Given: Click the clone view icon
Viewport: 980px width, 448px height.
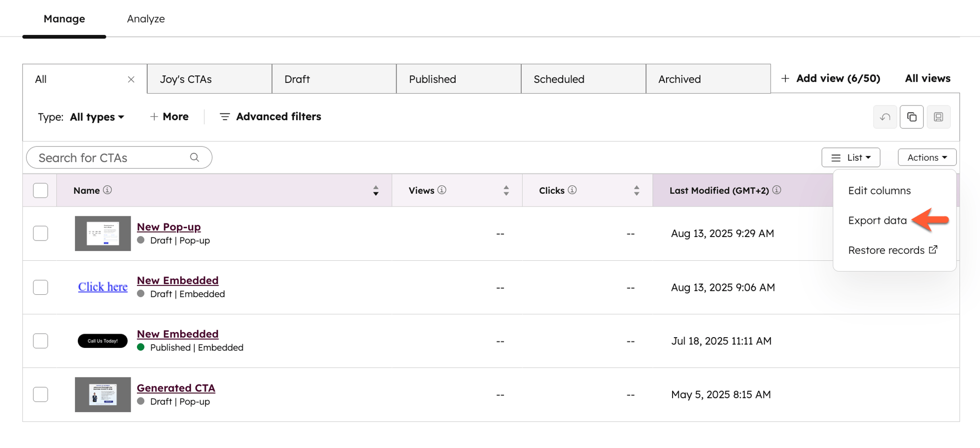Looking at the screenshot, I should click(x=912, y=117).
